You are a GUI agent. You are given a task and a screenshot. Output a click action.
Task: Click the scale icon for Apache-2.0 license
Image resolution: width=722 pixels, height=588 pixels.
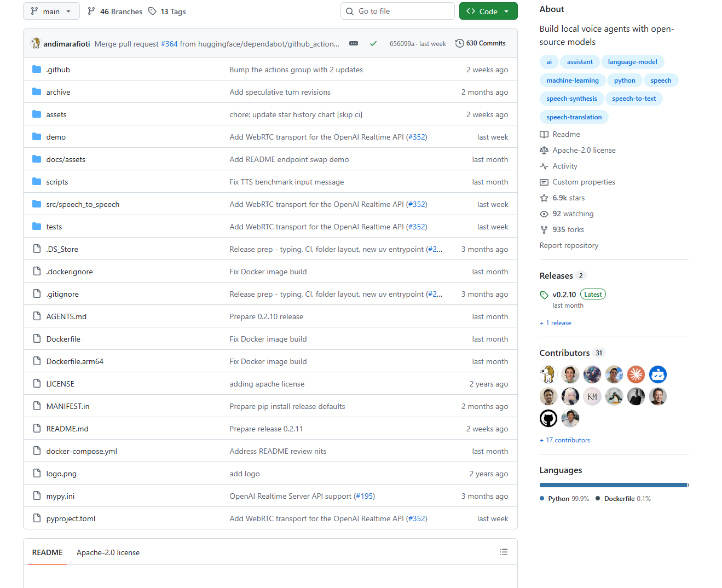[x=544, y=150]
